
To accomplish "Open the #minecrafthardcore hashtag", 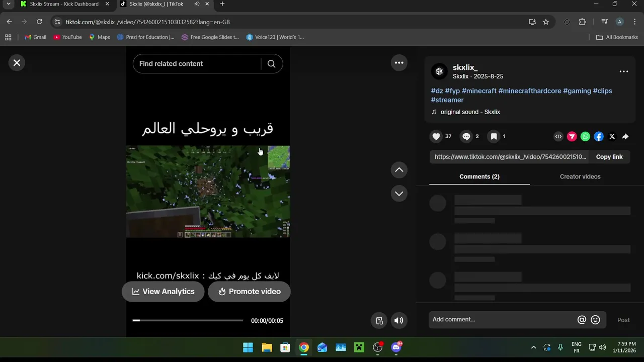I will [530, 91].
